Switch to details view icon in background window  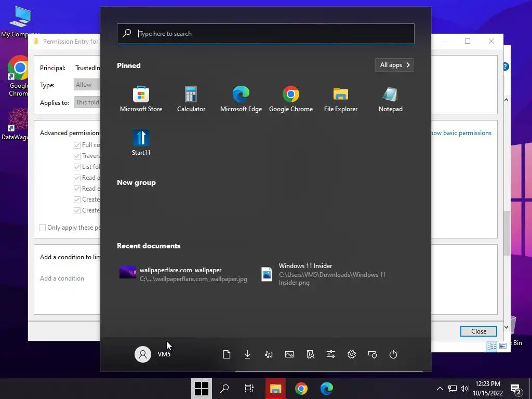[491, 346]
